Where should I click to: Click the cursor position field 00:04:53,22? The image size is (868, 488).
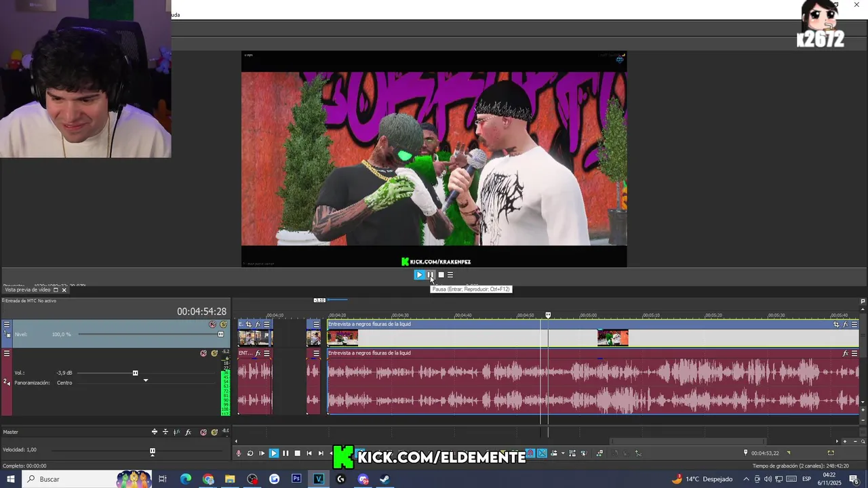[x=765, y=453]
